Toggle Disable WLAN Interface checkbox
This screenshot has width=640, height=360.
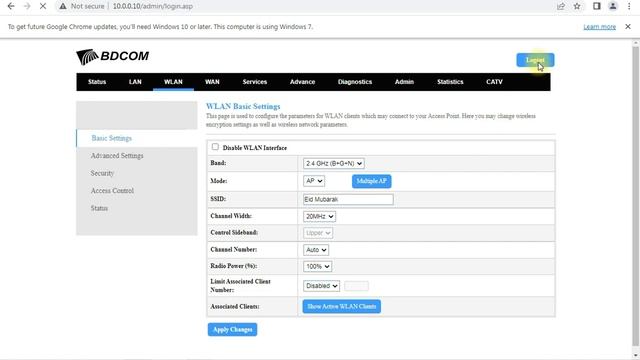215,147
